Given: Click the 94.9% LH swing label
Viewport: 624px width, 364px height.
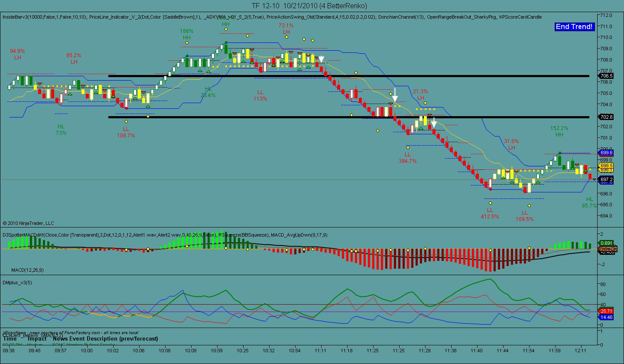Looking at the screenshot, I should pyautogui.click(x=17, y=54).
